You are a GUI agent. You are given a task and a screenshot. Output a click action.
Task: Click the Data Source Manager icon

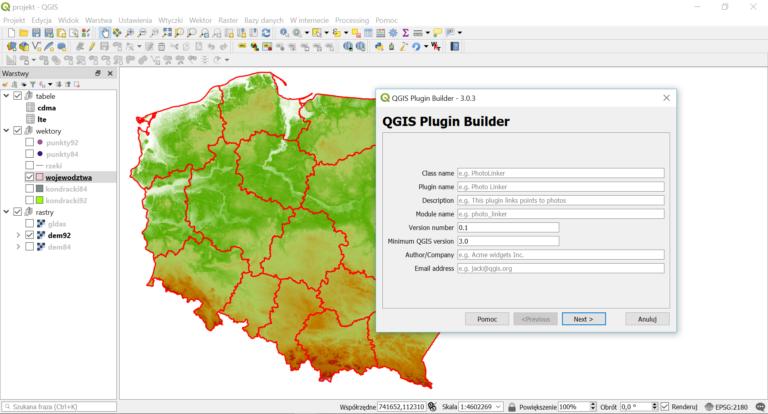(x=11, y=47)
